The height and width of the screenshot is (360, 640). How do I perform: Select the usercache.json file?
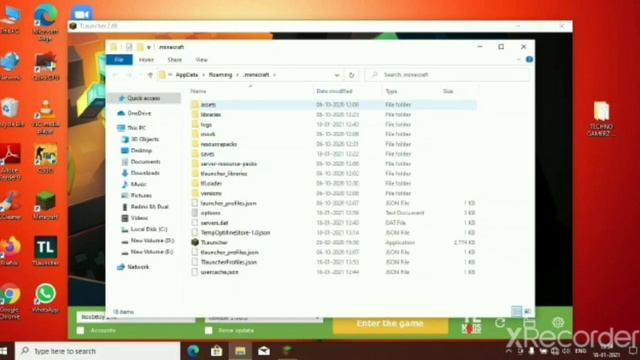[220, 272]
